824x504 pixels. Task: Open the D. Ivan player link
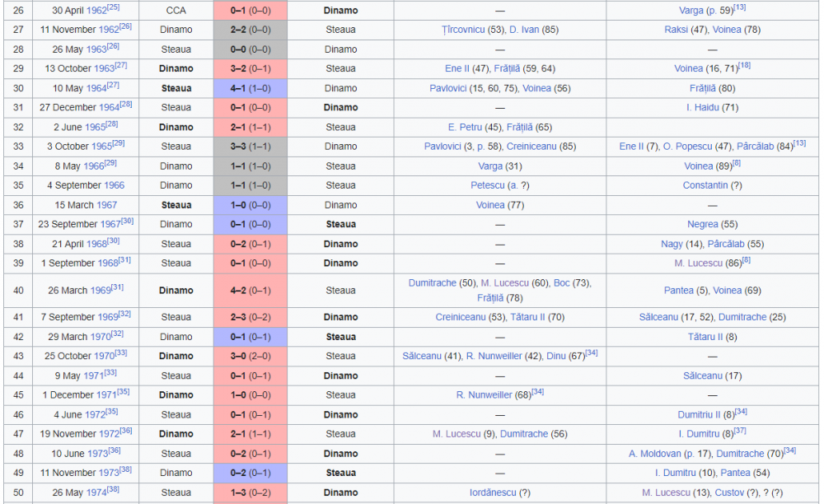(x=524, y=30)
